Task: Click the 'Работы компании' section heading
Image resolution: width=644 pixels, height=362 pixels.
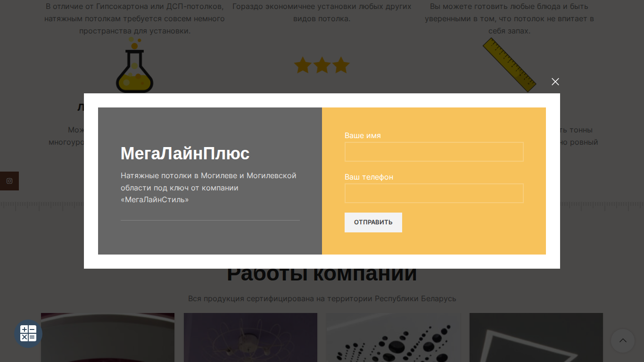Action: 322,274
